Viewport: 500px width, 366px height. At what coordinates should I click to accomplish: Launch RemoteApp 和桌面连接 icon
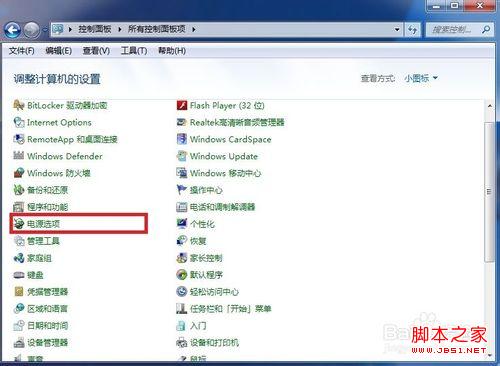19,139
